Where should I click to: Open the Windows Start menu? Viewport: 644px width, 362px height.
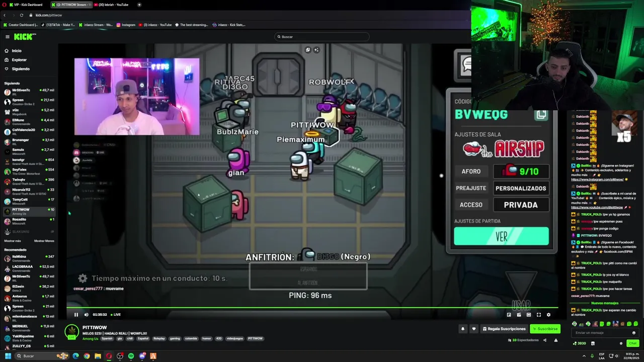pyautogui.click(x=8, y=356)
